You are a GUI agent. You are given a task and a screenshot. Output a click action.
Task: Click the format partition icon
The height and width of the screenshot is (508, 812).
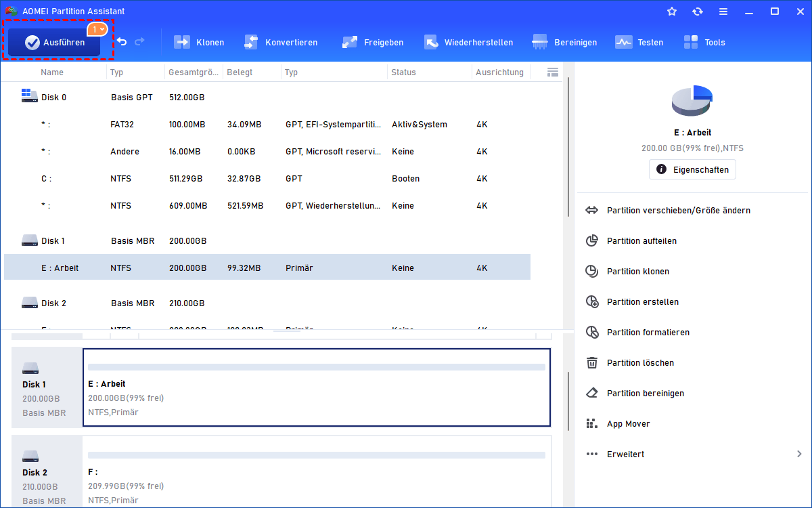[x=592, y=332]
